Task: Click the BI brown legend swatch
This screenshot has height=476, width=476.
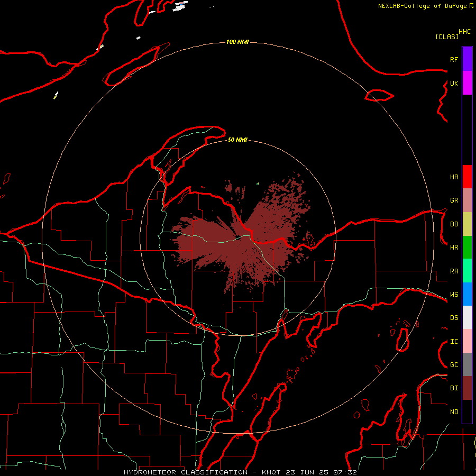Action: coord(467,388)
